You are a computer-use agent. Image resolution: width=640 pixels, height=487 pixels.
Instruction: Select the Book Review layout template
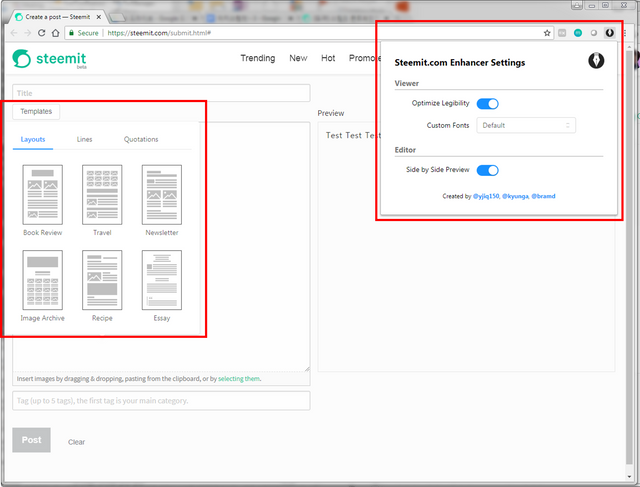click(42, 200)
